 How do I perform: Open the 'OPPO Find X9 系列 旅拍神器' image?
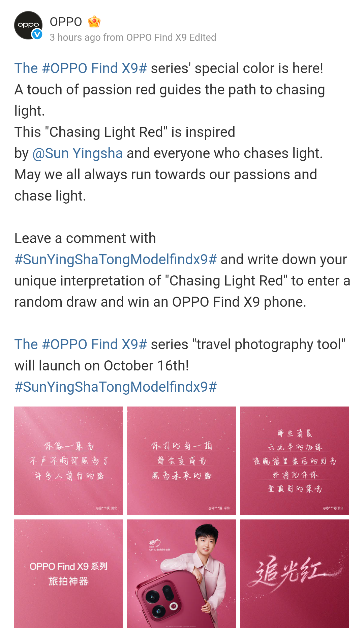[x=68, y=573]
